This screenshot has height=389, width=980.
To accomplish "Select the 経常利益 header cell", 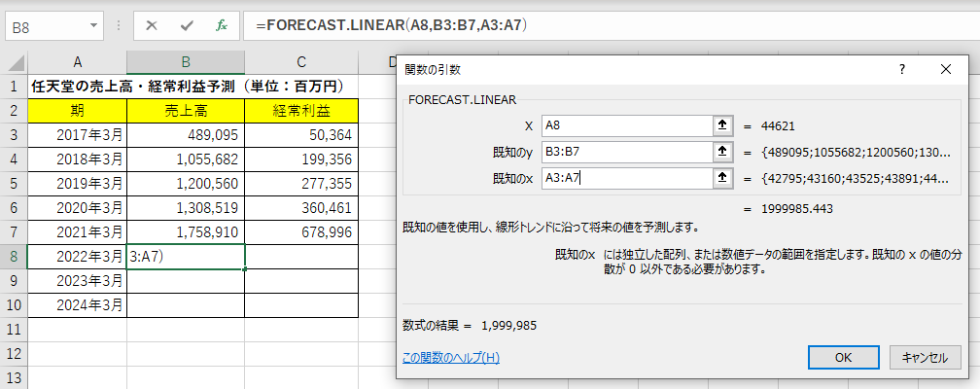I will pyautogui.click(x=301, y=111).
